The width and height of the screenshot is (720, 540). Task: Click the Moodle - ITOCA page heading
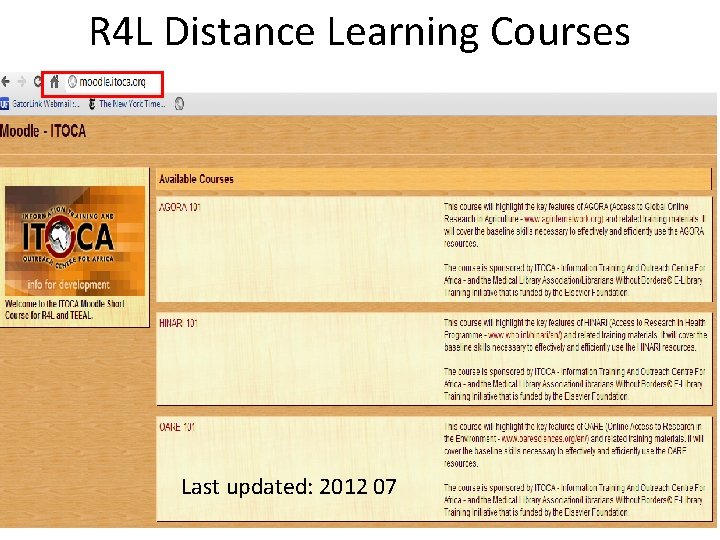point(43,131)
